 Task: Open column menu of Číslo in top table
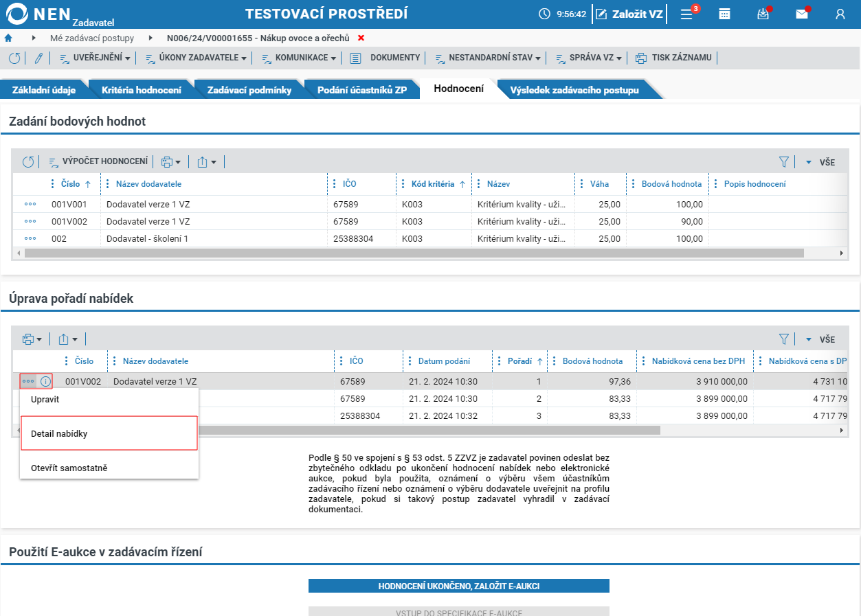[53, 184]
